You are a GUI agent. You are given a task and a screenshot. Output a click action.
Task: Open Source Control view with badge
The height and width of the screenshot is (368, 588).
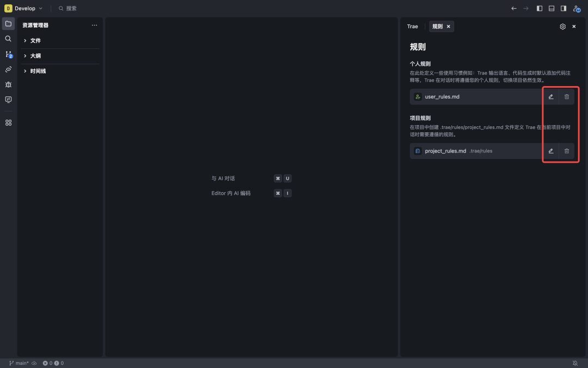click(x=9, y=54)
